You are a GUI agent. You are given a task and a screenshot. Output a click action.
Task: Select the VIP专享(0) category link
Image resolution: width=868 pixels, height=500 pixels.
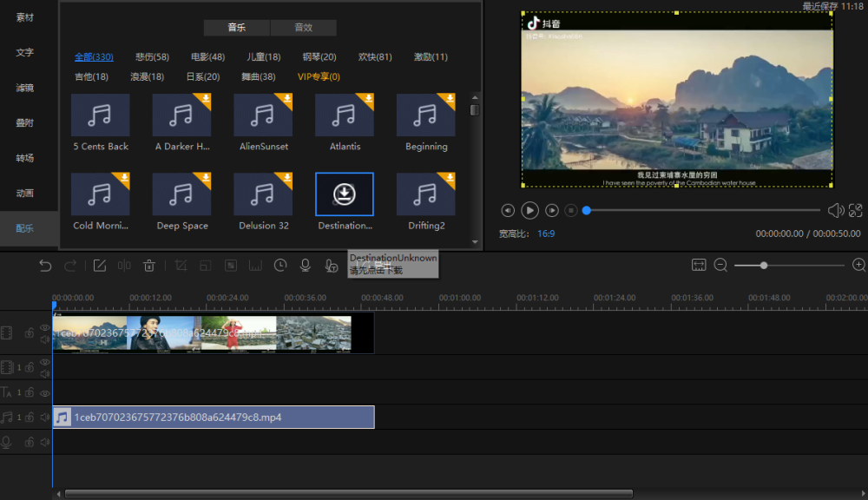coord(319,77)
